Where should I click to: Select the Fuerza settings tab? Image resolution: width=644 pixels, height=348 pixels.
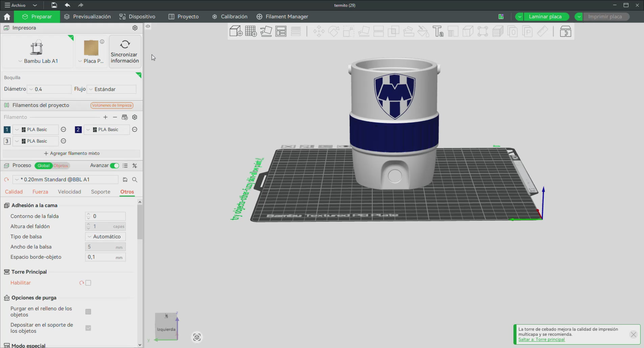point(40,192)
